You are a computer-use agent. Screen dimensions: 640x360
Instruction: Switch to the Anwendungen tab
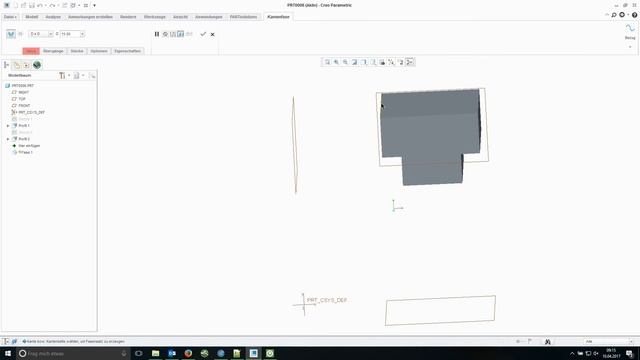pos(209,17)
